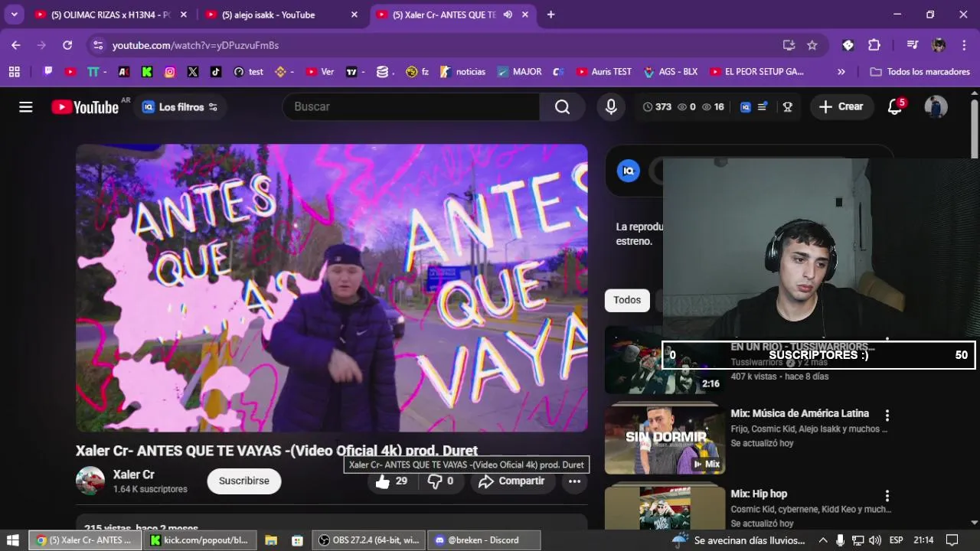The image size is (980, 551).
Task: Mute the Xaler Cr tab audio icon
Action: point(508,15)
